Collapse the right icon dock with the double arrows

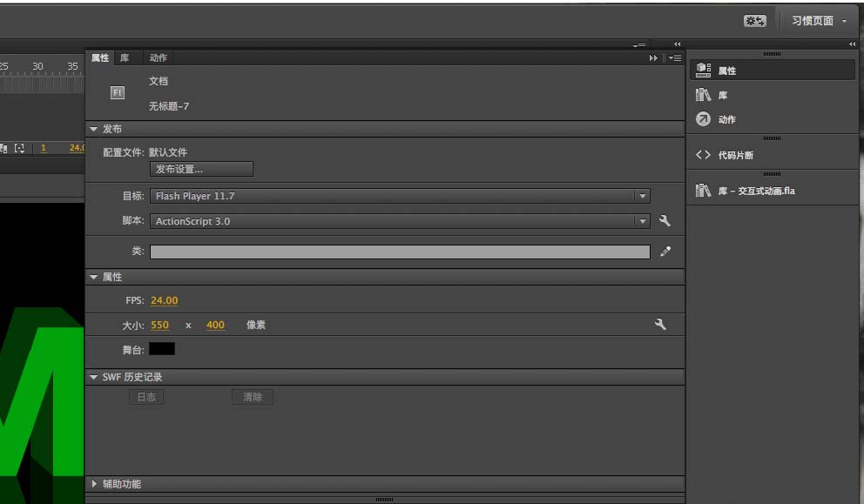(x=852, y=44)
